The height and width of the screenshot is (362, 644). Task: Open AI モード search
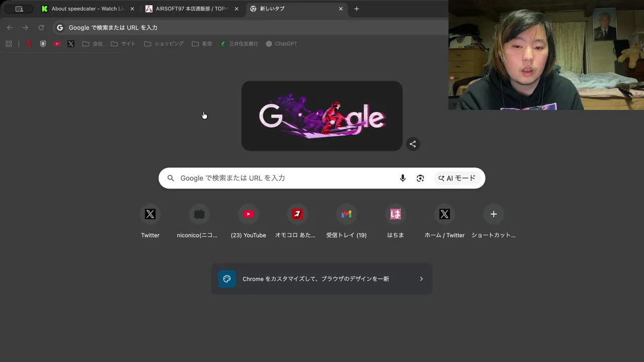pyautogui.click(x=457, y=178)
